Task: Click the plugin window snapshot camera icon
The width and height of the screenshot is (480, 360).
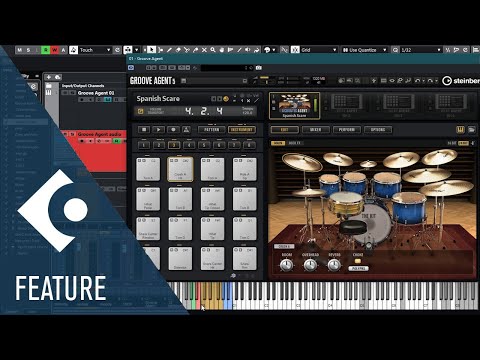Action: click(259, 68)
